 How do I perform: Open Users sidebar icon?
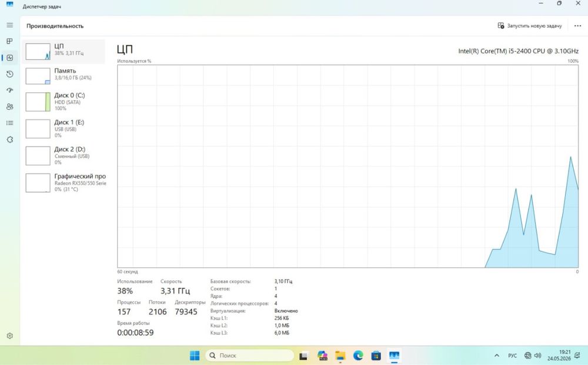10,107
